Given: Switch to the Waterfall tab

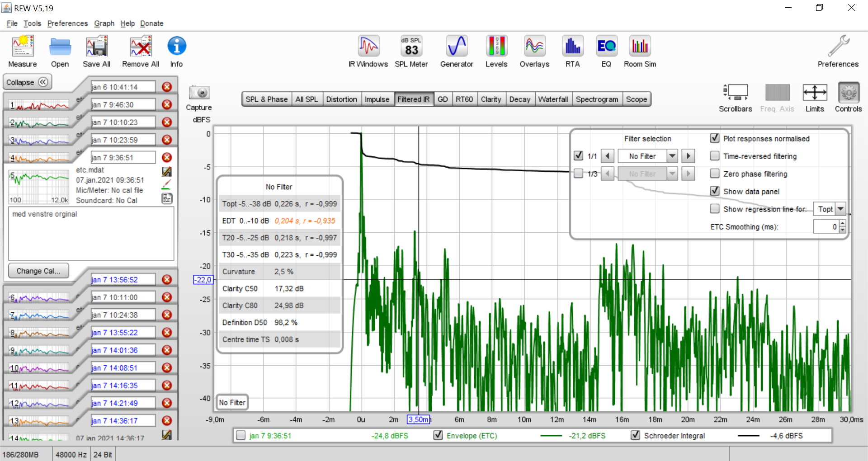Looking at the screenshot, I should pyautogui.click(x=553, y=99).
